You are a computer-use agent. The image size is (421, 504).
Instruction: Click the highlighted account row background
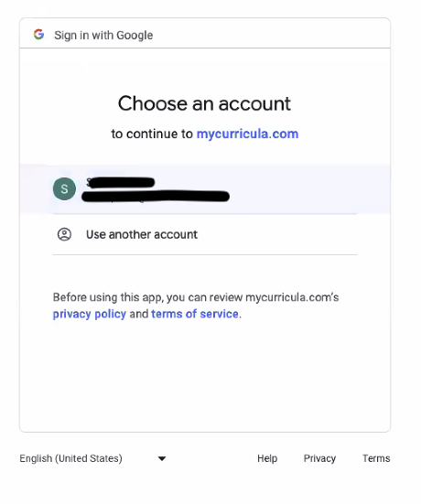[x=205, y=189]
